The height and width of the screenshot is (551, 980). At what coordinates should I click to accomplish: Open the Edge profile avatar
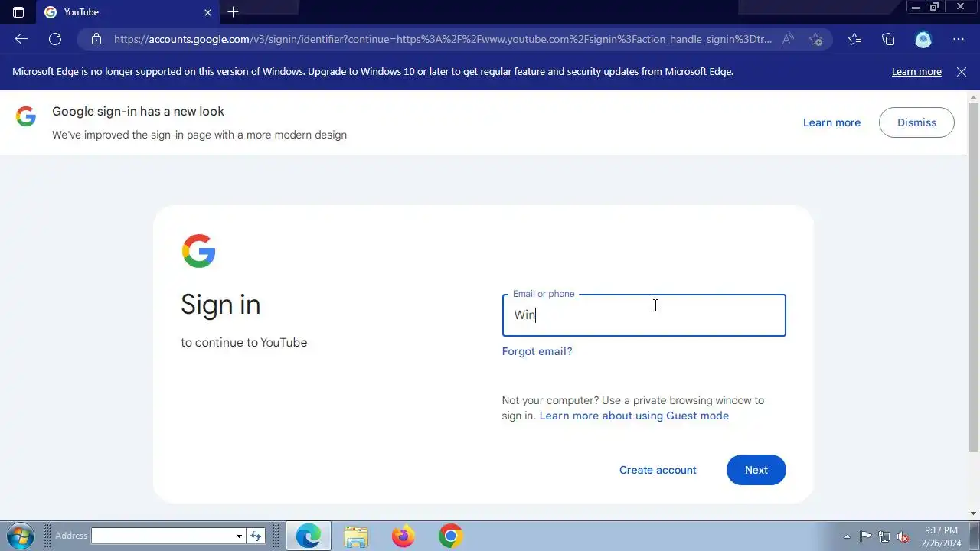(x=923, y=39)
